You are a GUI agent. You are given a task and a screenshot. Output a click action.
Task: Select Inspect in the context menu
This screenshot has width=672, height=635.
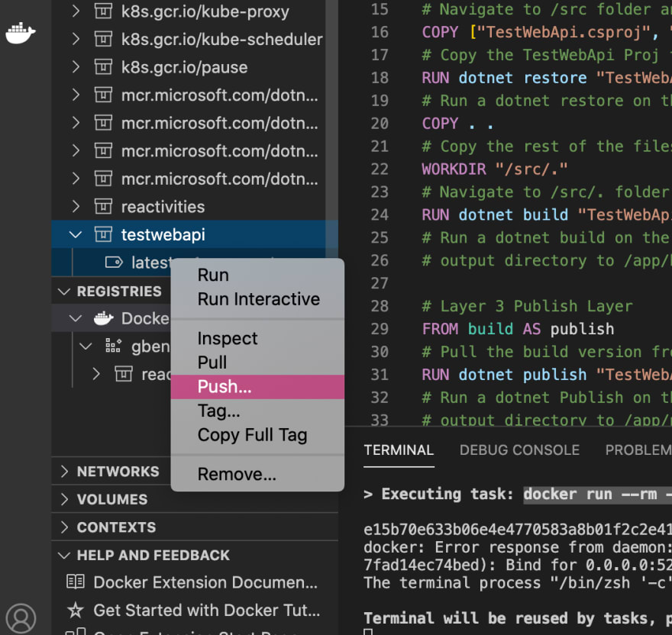(257, 338)
